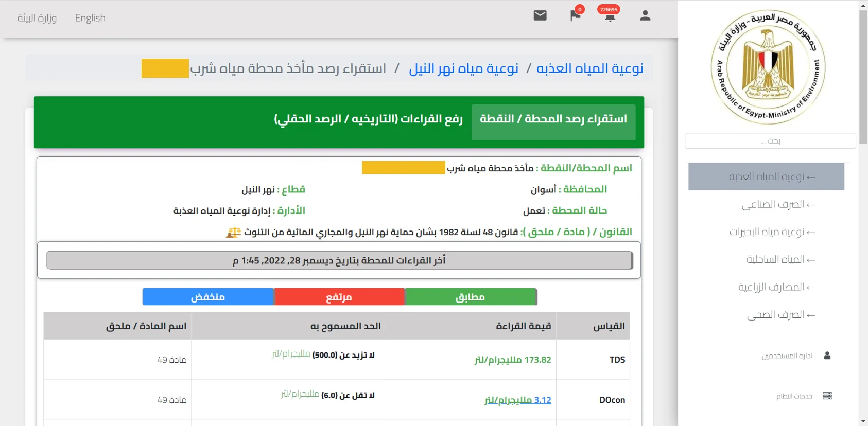
Task: Open the notifications bell icon
Action: tap(610, 16)
